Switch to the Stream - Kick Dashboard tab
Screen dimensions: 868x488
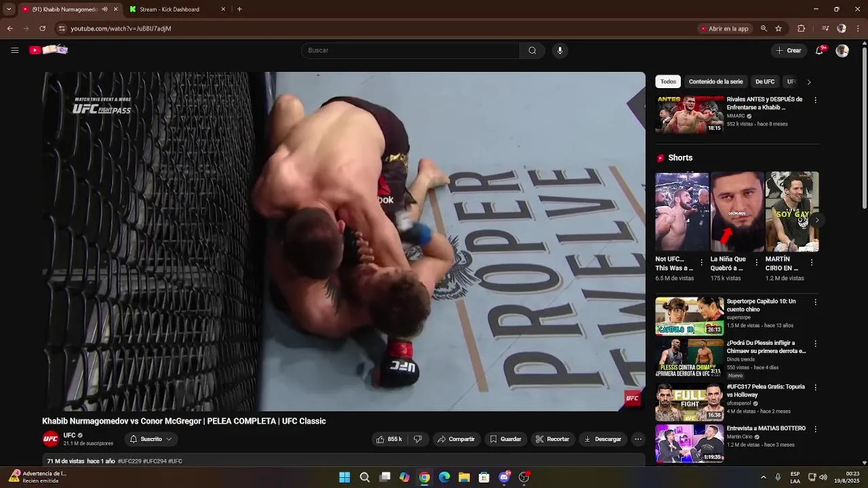point(170,9)
